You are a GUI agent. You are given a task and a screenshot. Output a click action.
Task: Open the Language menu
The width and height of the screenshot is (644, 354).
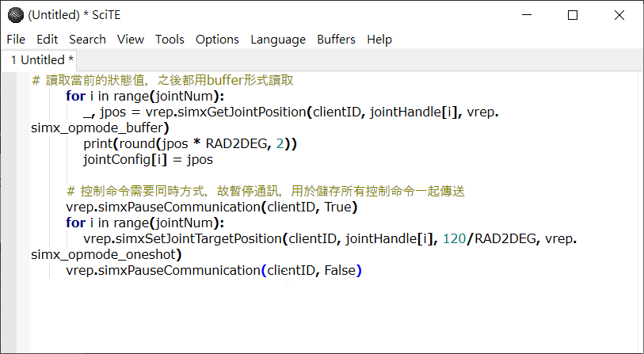click(278, 40)
